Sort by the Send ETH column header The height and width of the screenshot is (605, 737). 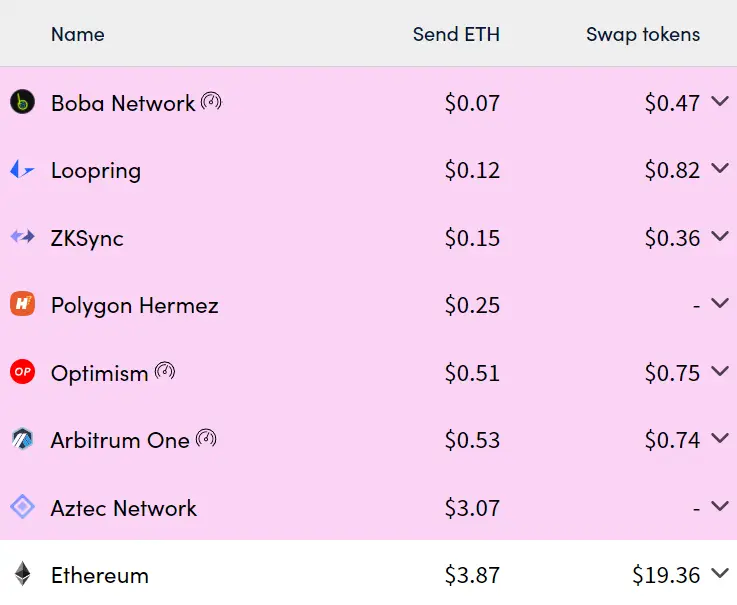(x=456, y=34)
